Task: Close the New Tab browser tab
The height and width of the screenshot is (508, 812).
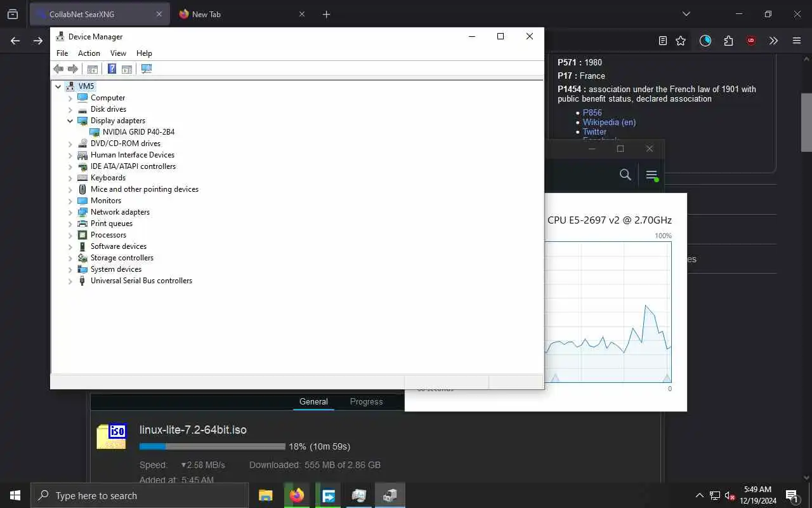Action: click(x=302, y=14)
